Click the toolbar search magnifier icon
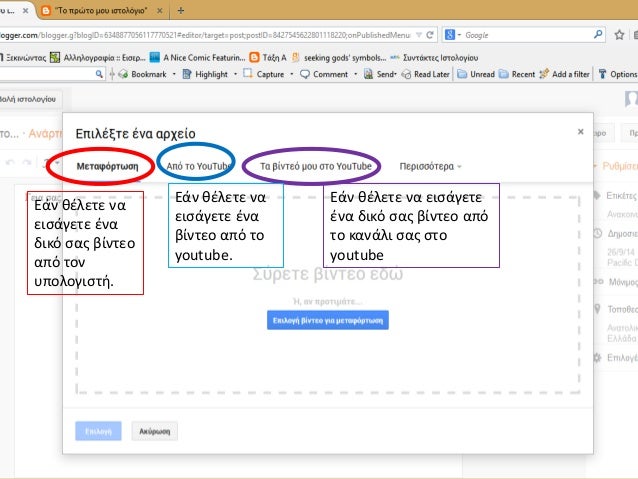The width and height of the screenshot is (638, 479). (99, 74)
